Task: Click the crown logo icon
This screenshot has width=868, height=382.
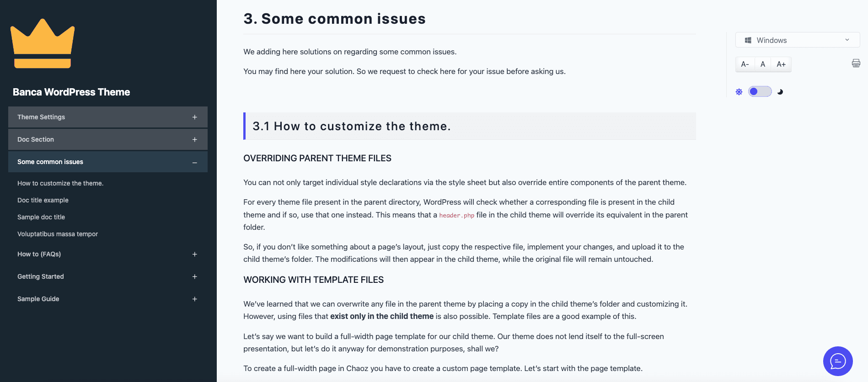Action: (x=43, y=44)
